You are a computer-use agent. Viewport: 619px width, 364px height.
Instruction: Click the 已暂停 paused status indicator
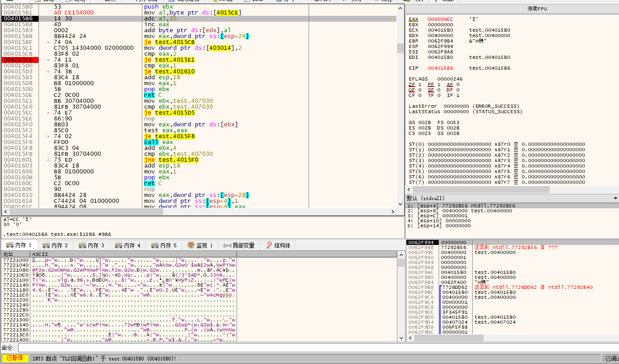pyautogui.click(x=15, y=358)
